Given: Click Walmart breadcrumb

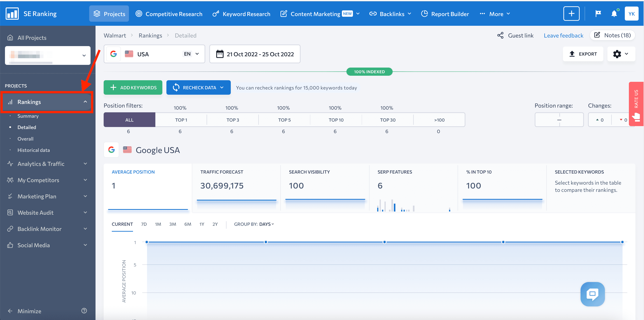Looking at the screenshot, I should click(x=115, y=35).
